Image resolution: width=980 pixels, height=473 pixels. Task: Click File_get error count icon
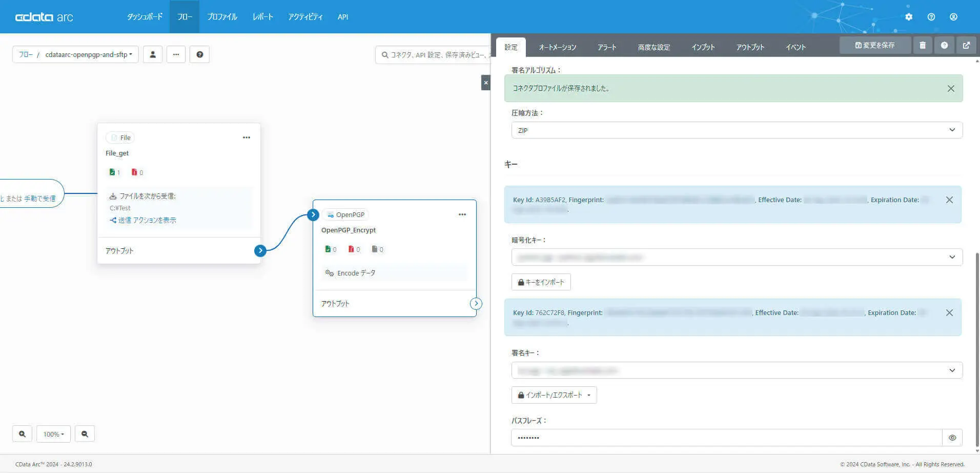(134, 172)
